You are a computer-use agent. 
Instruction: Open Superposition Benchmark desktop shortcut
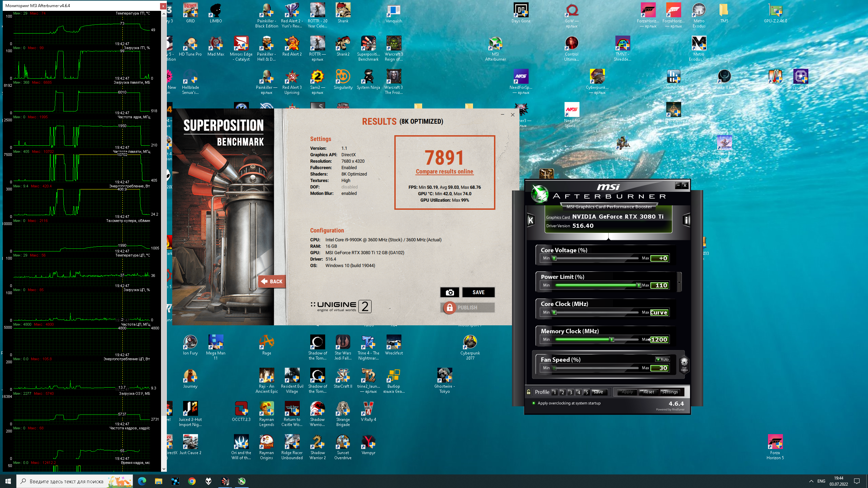click(368, 49)
